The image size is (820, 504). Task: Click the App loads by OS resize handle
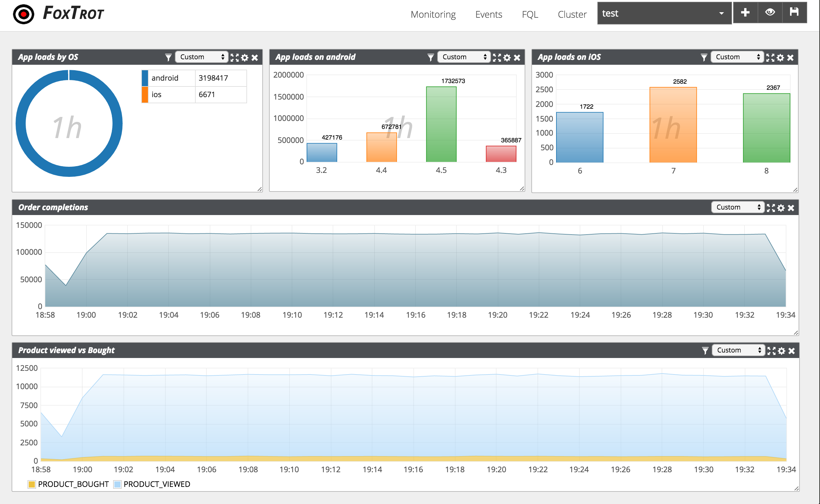pyautogui.click(x=260, y=189)
